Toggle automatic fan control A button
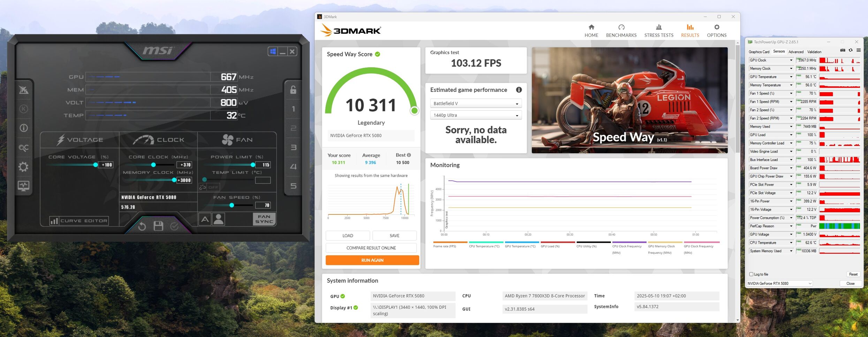Viewport: 868px width, 337px height. pyautogui.click(x=205, y=219)
